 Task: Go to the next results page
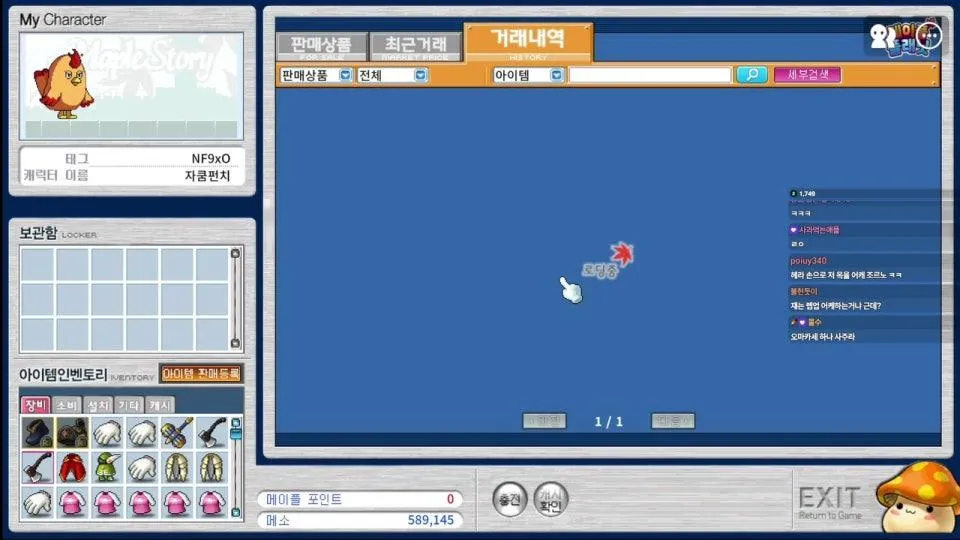[673, 421]
